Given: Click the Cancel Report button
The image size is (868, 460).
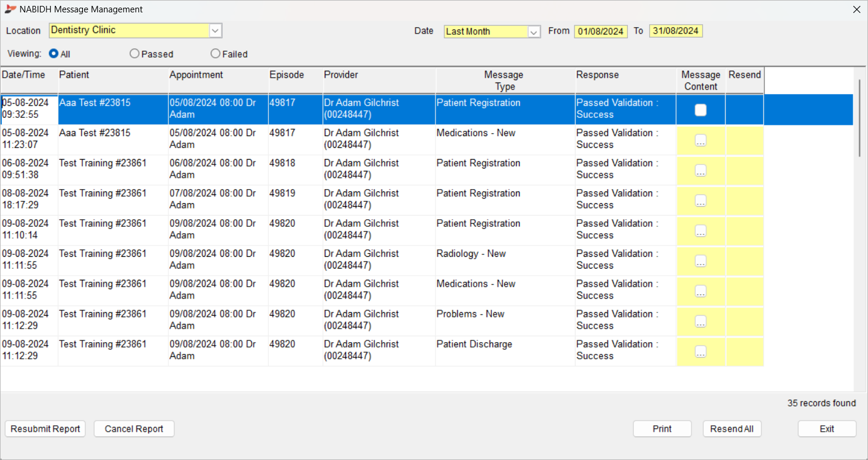Looking at the screenshot, I should [134, 429].
